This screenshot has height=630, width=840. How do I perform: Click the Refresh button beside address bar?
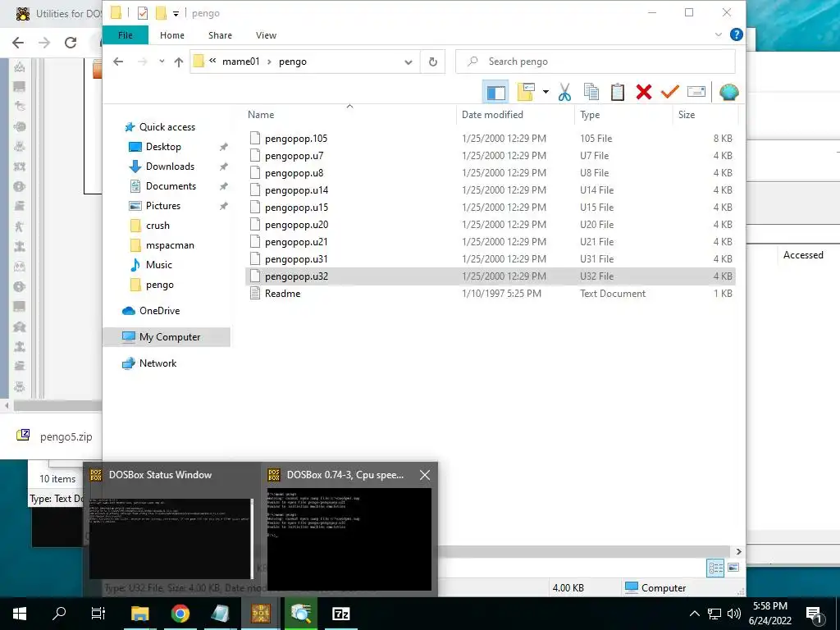tap(433, 62)
